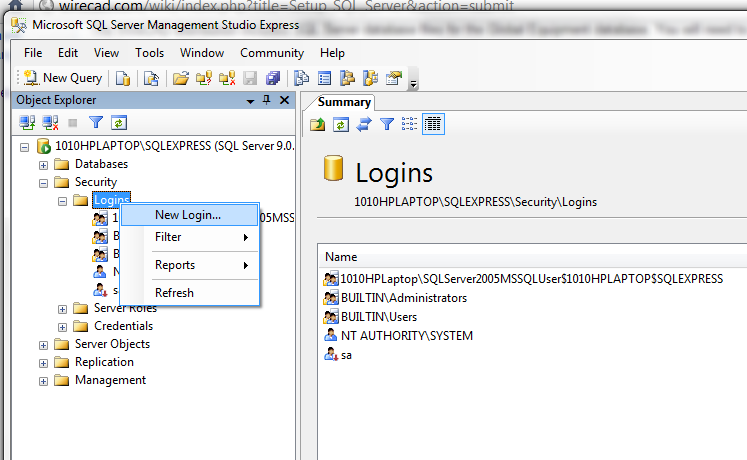Click the Filter funnel in Object Explorer toolbar
The width and height of the screenshot is (747, 460).
[96, 123]
